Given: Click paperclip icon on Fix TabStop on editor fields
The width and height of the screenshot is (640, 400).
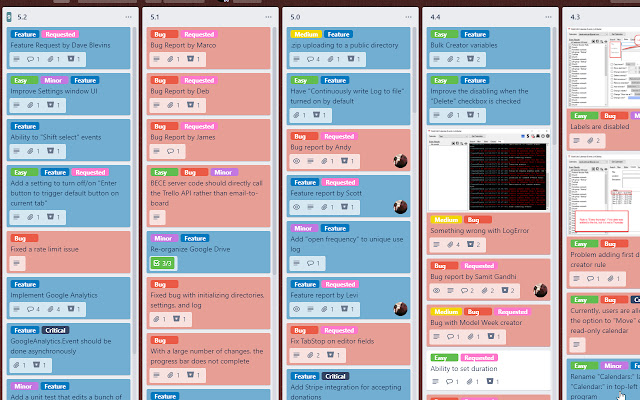Looking at the screenshot, I should coord(310,355).
